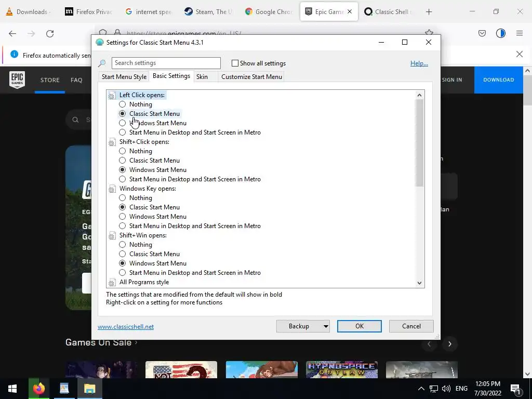Select Nothing under Windows Key opens
Viewport: 532px width, 399px height.
(x=123, y=198)
